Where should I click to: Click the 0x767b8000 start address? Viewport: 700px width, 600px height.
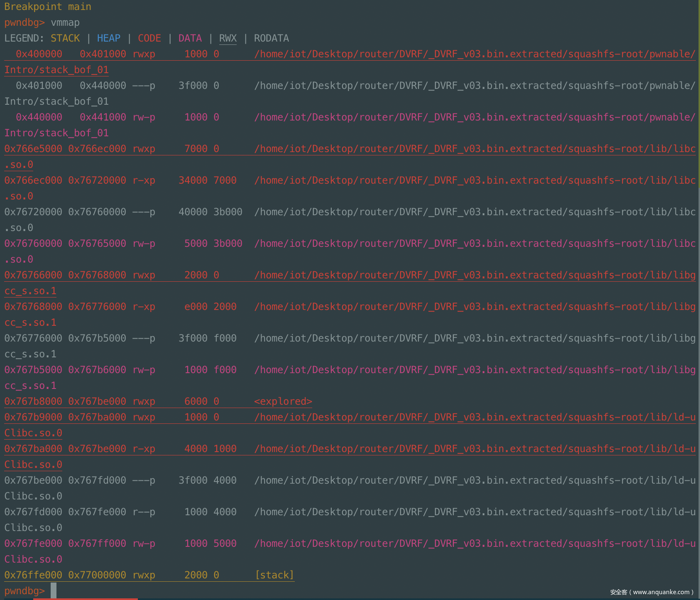pos(33,401)
